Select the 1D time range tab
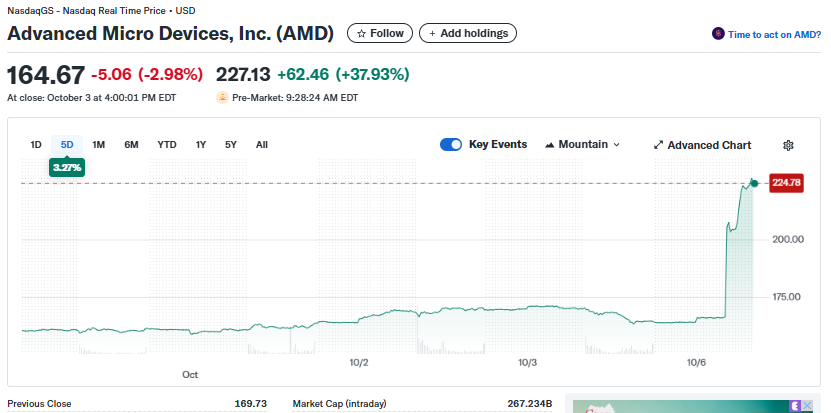 coord(36,145)
